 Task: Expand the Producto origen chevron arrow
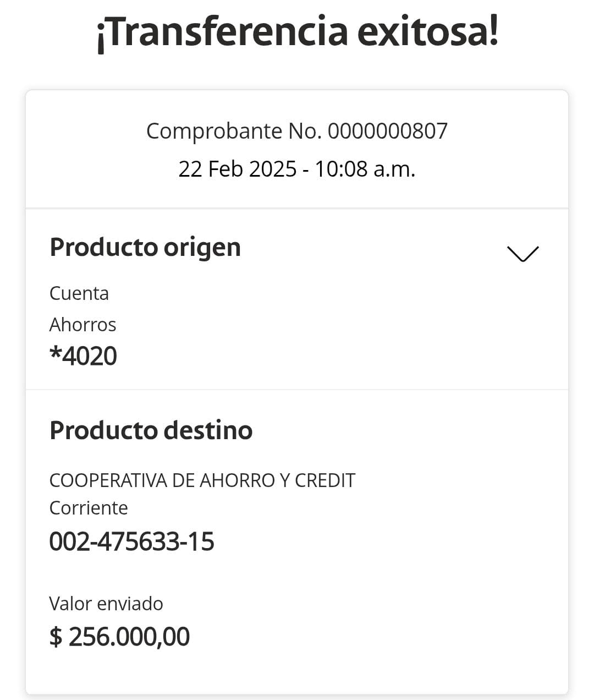[x=522, y=253]
